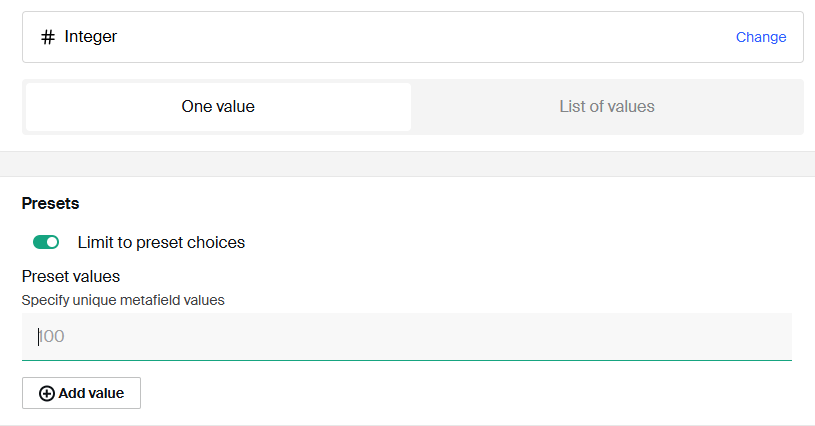The width and height of the screenshot is (815, 426).
Task: Click the "Integer" type name text
Action: pos(91,37)
